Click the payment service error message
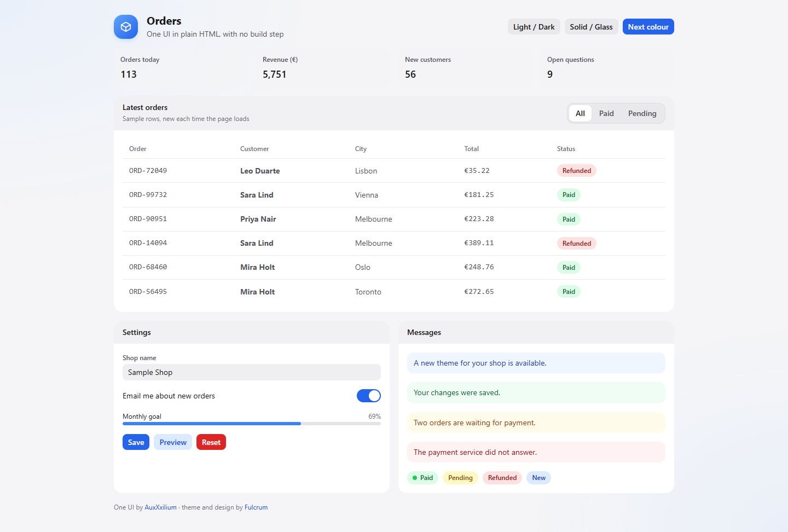The width and height of the screenshot is (788, 532). (x=536, y=452)
